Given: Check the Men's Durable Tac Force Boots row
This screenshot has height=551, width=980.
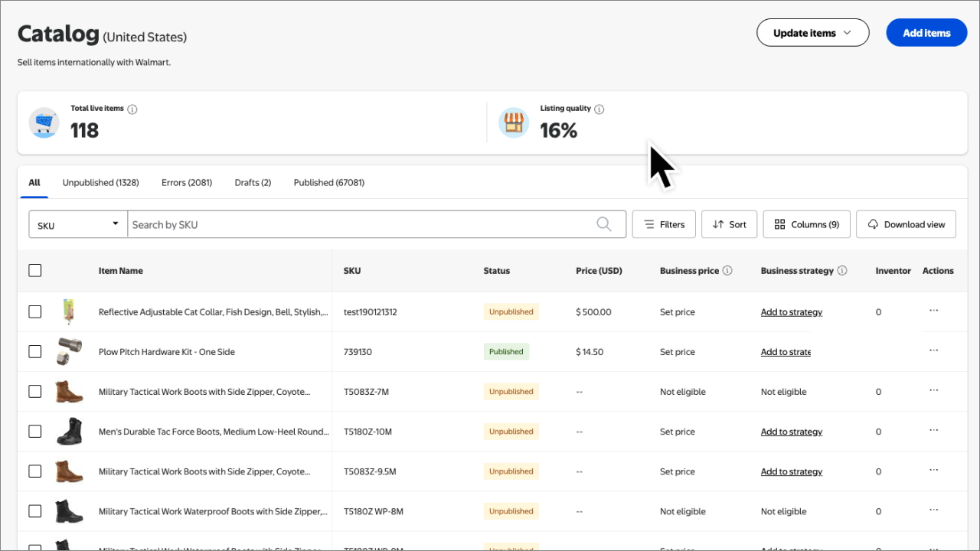Looking at the screenshot, I should [x=34, y=431].
